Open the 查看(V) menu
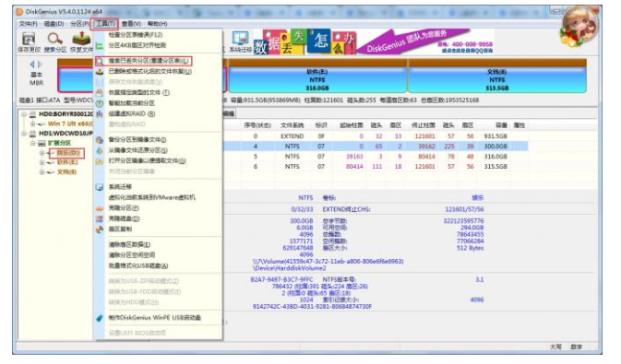Viewport: 621px width, 364px height. click(x=131, y=24)
